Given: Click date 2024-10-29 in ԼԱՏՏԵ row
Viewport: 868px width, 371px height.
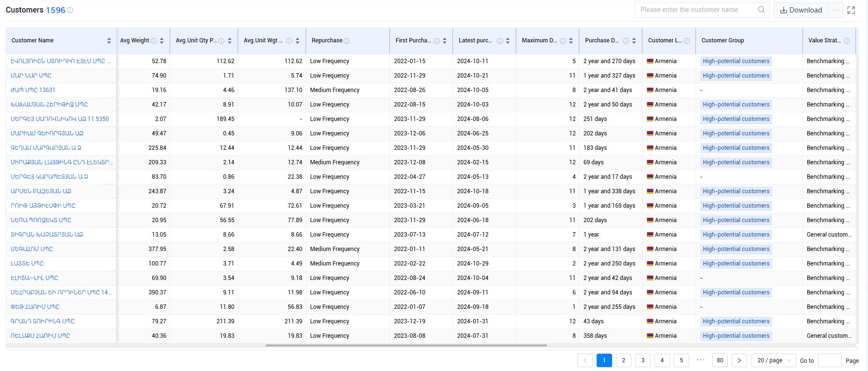Looking at the screenshot, I should click(473, 264).
